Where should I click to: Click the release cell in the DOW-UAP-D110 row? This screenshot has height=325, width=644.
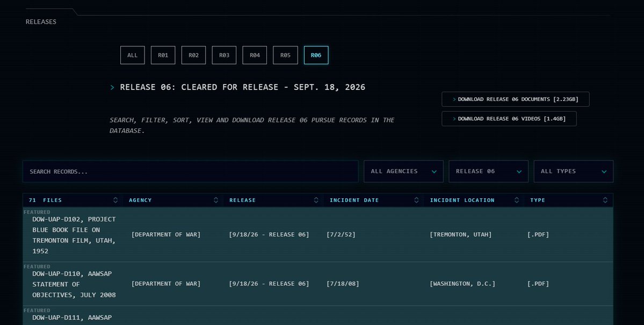point(269,284)
